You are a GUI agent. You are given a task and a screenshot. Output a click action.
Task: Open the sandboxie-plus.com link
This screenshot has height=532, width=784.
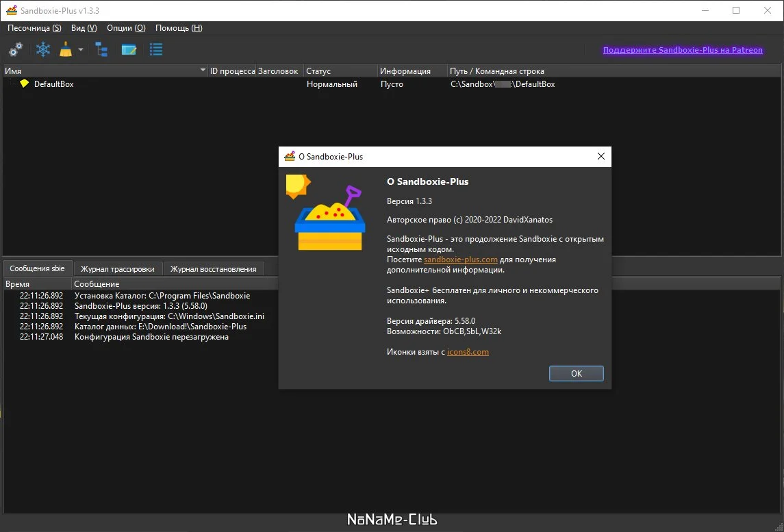pyautogui.click(x=461, y=259)
